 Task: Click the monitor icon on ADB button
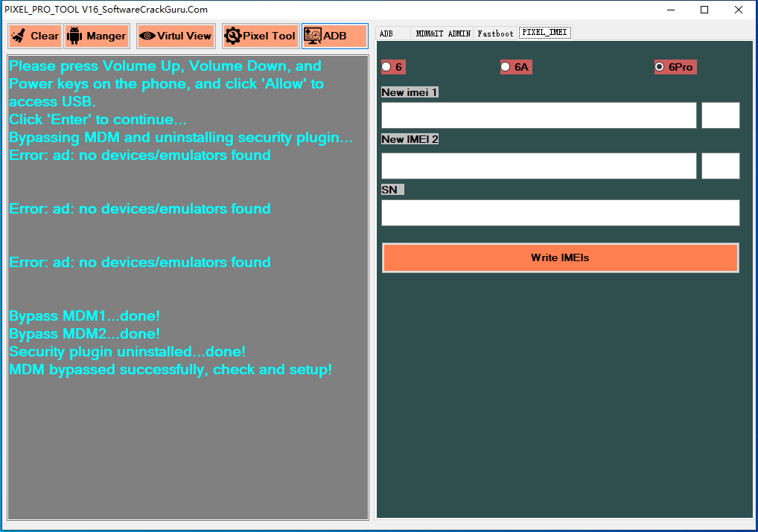(x=313, y=36)
